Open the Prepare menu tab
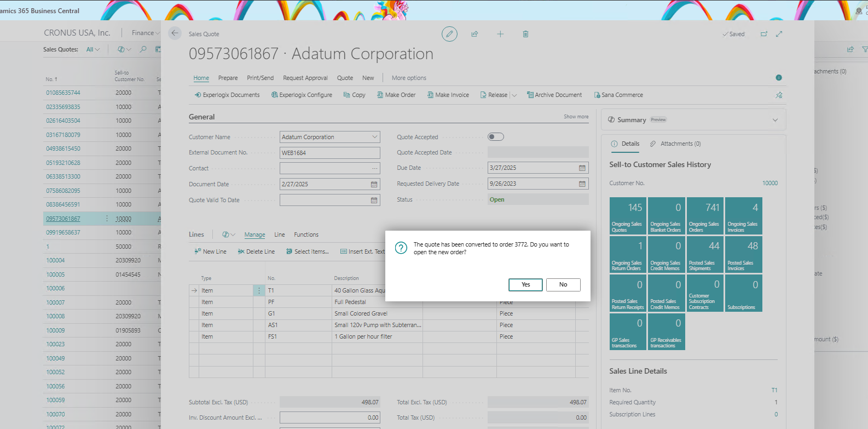The image size is (868, 429). click(228, 78)
